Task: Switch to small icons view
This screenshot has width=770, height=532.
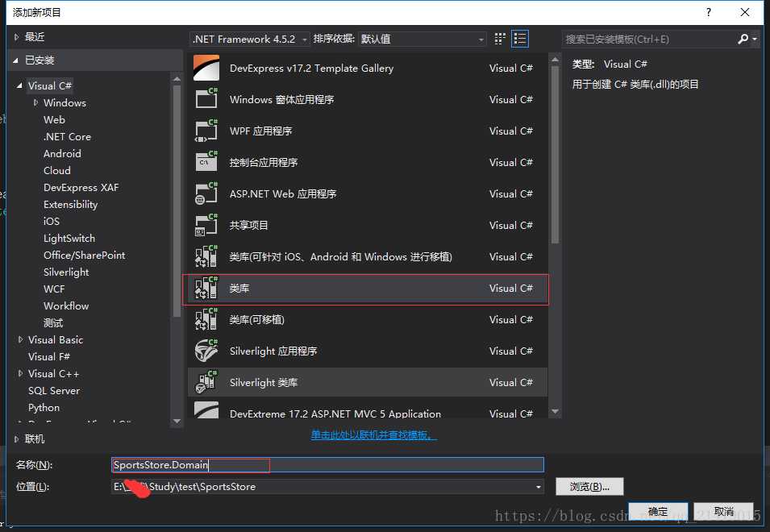Action: (500, 39)
